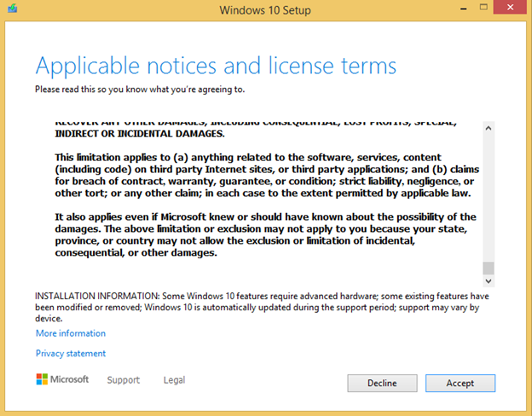Open the Support link

pos(123,379)
